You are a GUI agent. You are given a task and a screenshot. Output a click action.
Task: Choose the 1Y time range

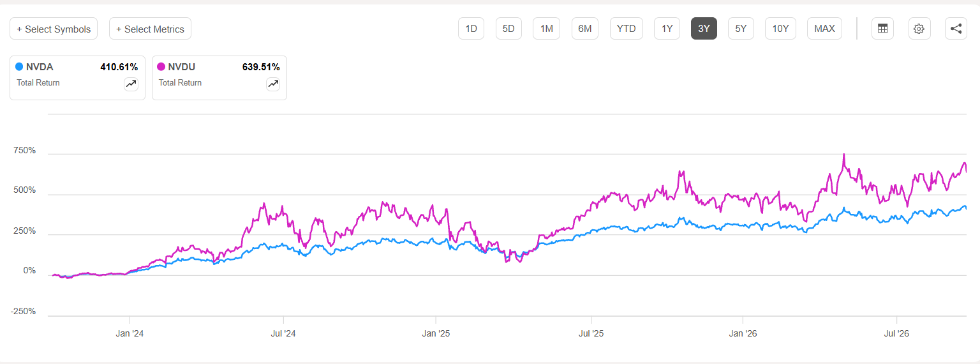click(667, 29)
